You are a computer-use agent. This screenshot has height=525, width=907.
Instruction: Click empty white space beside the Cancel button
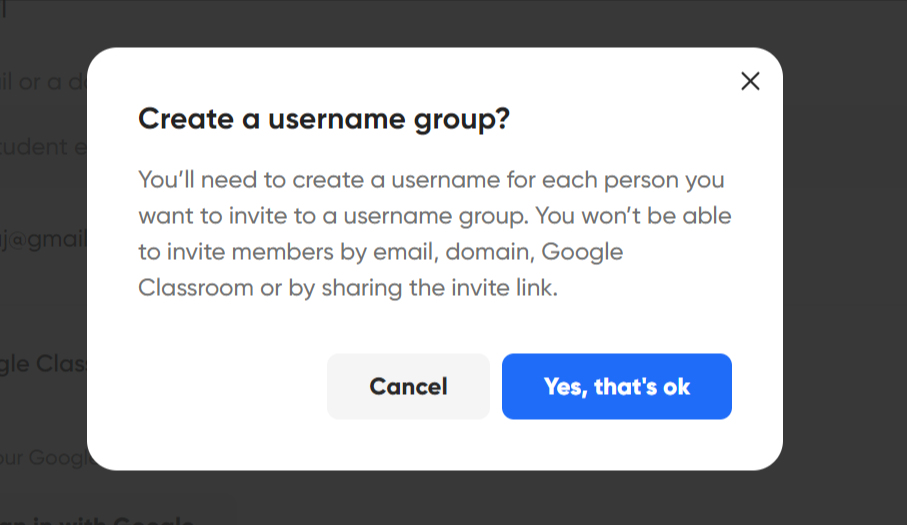tap(231, 386)
